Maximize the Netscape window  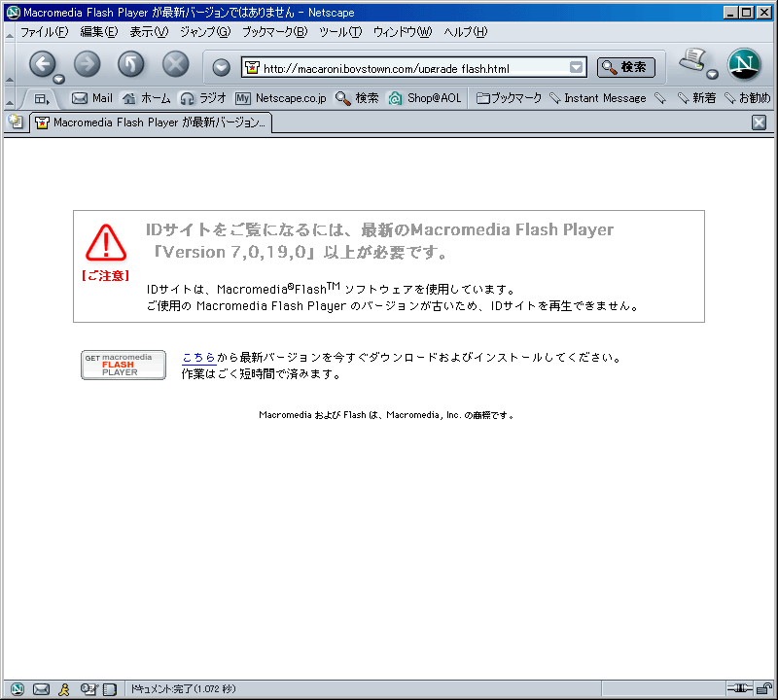(746, 13)
